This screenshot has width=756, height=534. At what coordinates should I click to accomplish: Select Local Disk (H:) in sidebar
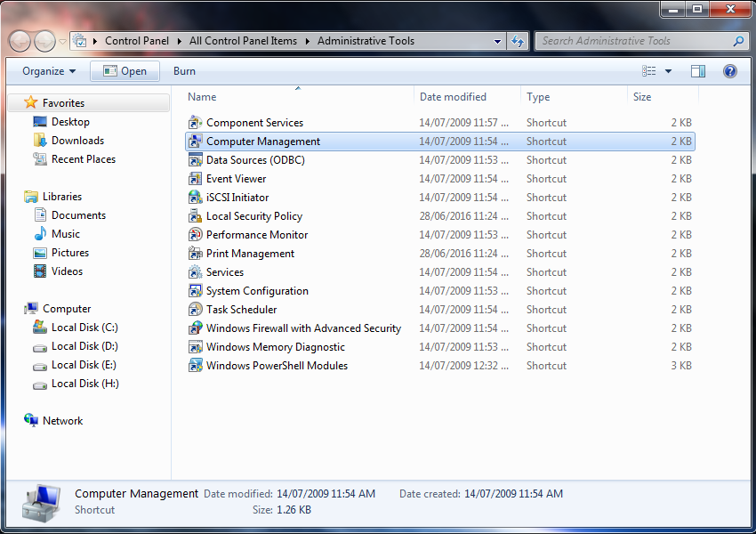[84, 384]
